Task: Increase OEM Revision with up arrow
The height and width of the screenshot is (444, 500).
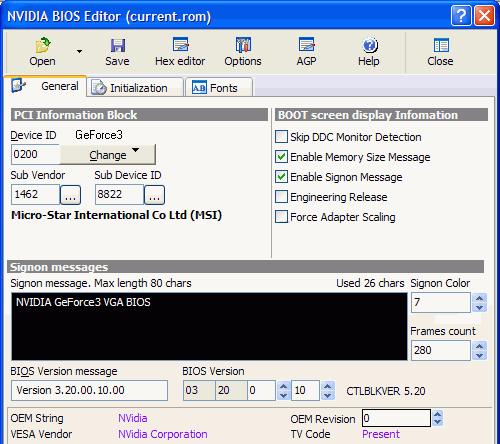Action: (437, 414)
